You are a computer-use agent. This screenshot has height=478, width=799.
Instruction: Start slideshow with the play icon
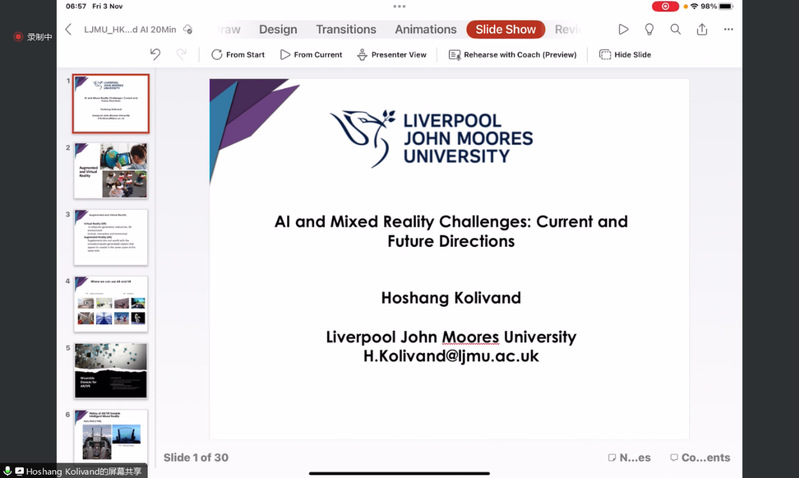[623, 30]
